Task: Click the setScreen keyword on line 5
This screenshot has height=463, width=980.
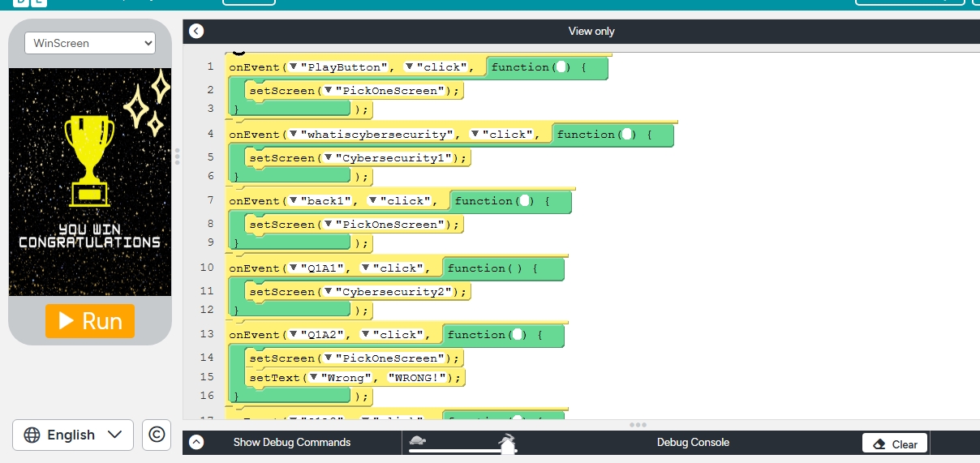Action: (282, 158)
